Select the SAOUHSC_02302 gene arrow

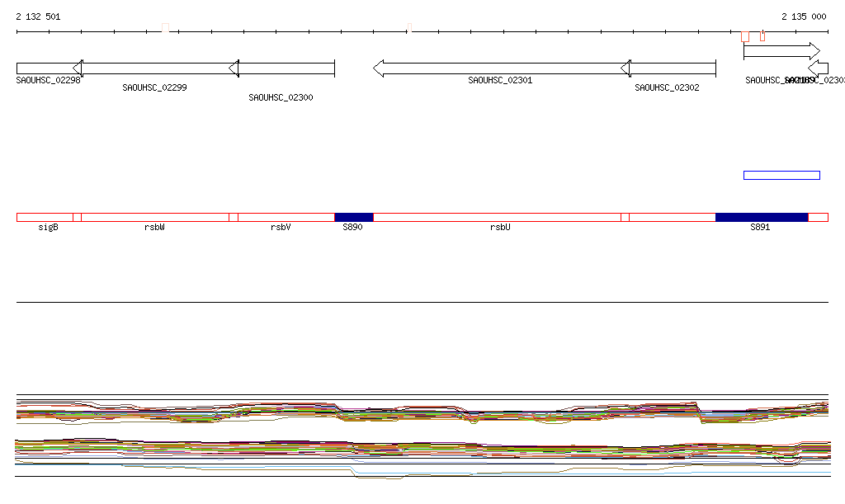pyautogui.click(x=668, y=68)
